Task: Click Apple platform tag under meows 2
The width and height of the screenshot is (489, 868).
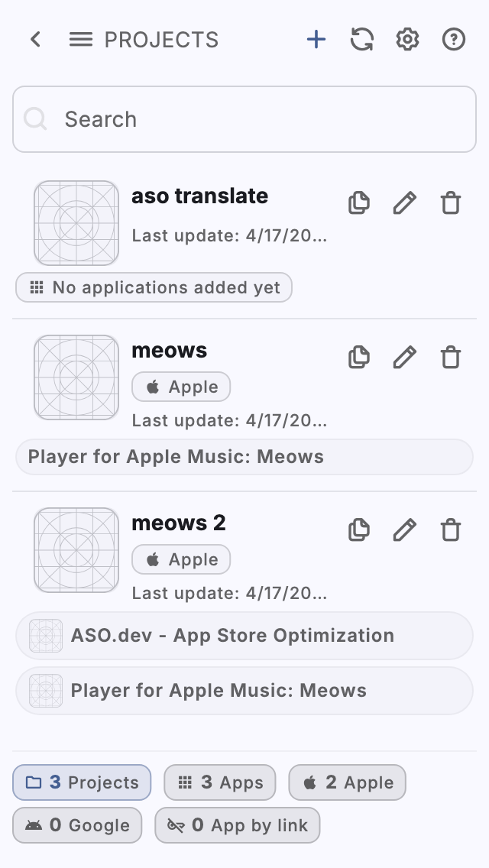Action: click(181, 559)
